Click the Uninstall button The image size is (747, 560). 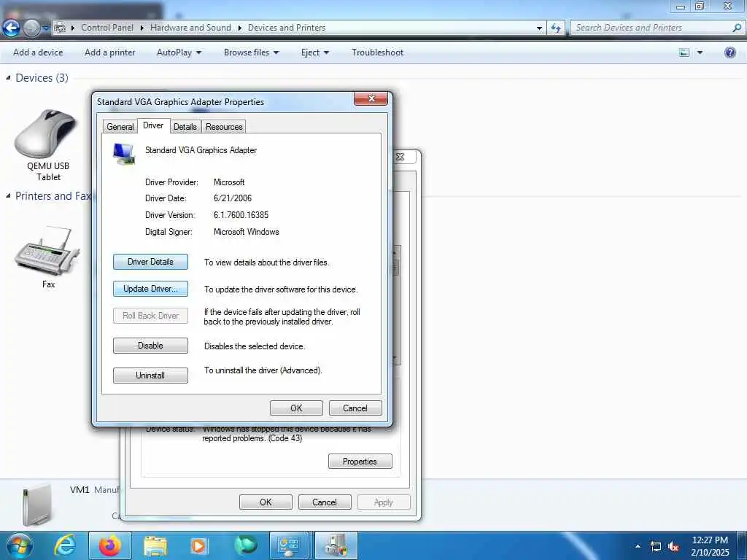pyautogui.click(x=150, y=376)
